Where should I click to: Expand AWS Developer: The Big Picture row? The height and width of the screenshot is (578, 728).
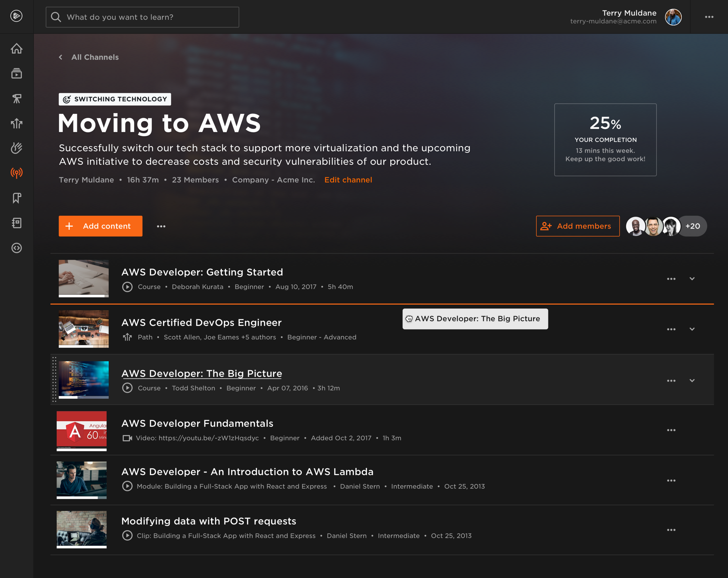click(x=692, y=381)
